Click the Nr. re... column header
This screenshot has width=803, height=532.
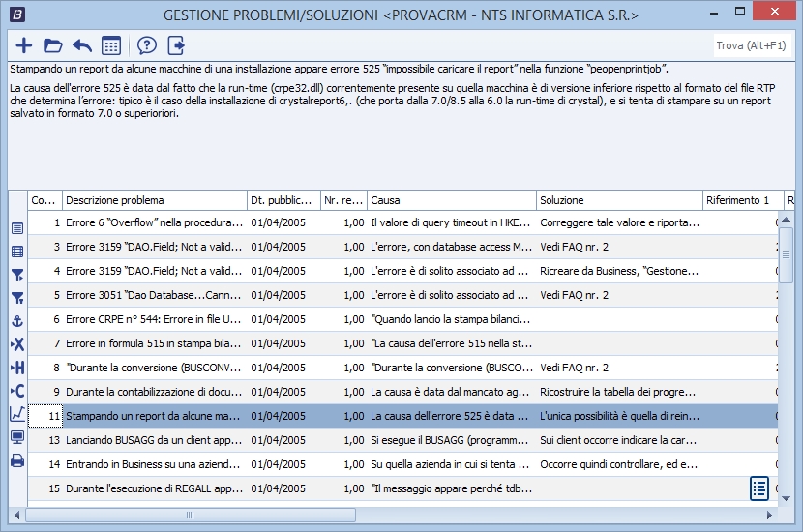pos(343,200)
